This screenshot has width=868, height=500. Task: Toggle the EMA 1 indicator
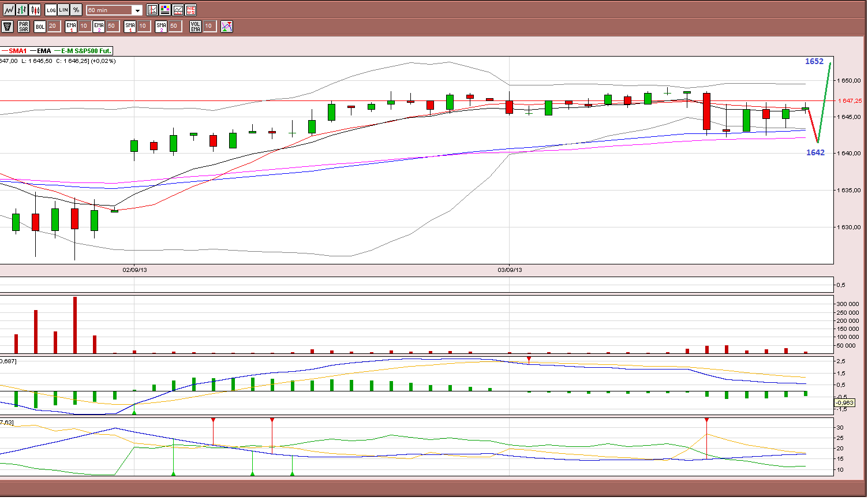tap(71, 27)
